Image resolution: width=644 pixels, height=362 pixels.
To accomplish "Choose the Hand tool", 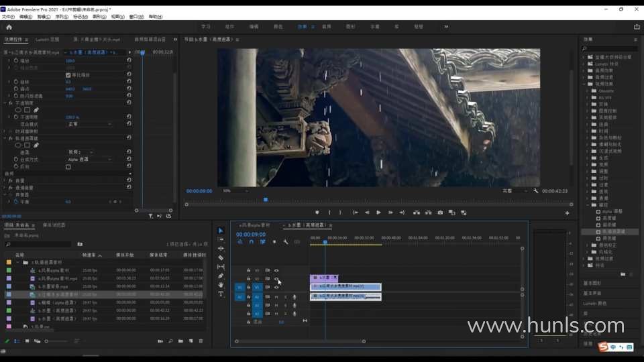I will tap(221, 285).
